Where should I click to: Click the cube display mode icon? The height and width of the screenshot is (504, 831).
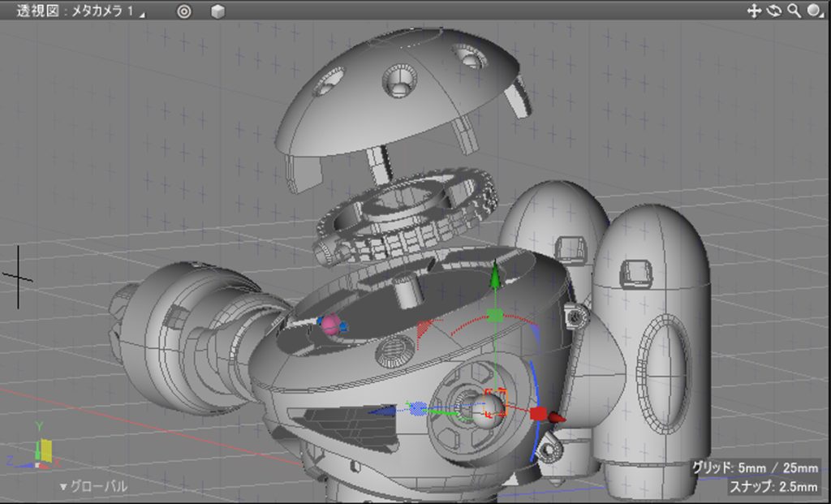217,11
